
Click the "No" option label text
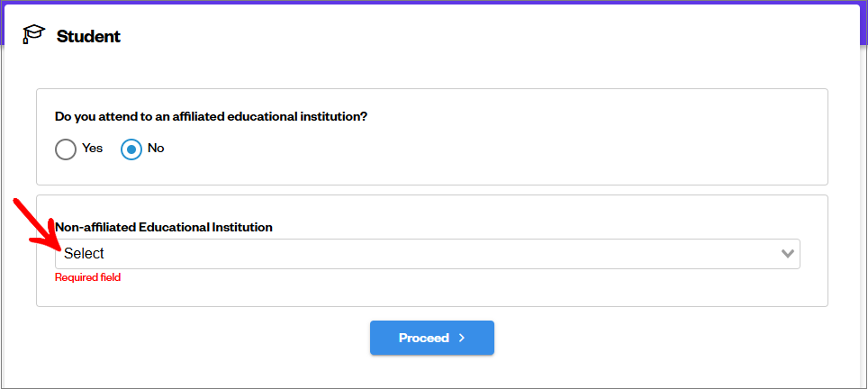point(156,149)
